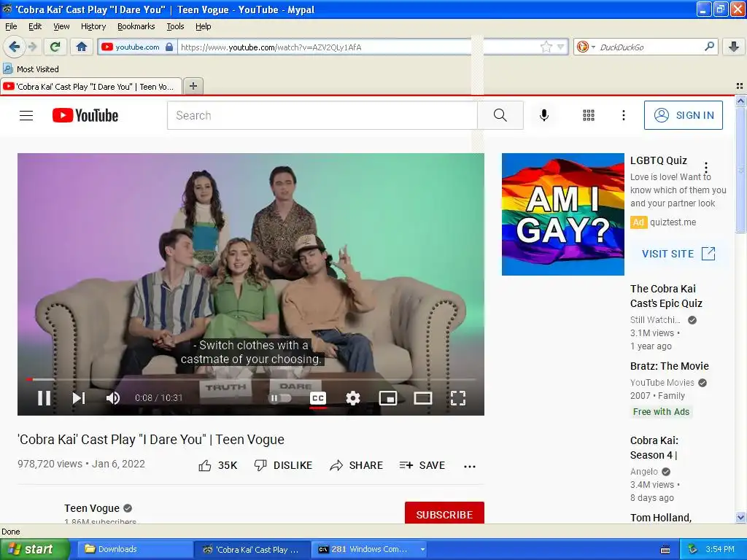Screen dimensions: 747x560
Task: Open YouTube settings three-dot menu
Action: [623, 115]
